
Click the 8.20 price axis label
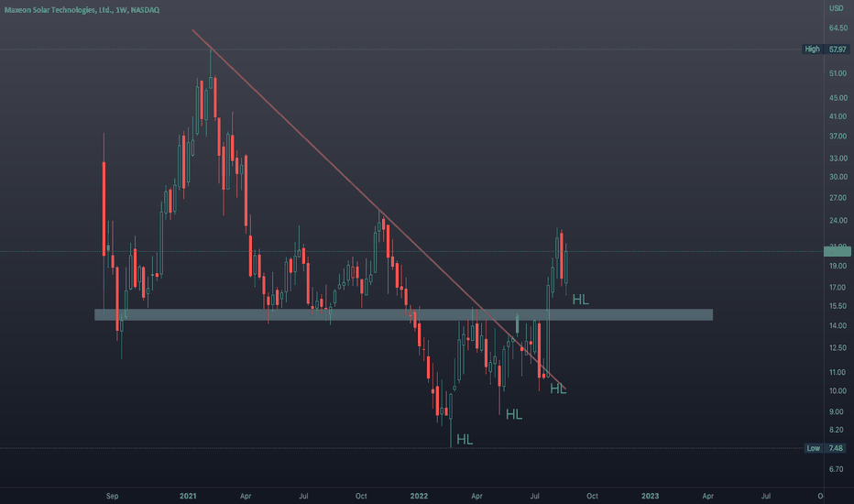(837, 430)
